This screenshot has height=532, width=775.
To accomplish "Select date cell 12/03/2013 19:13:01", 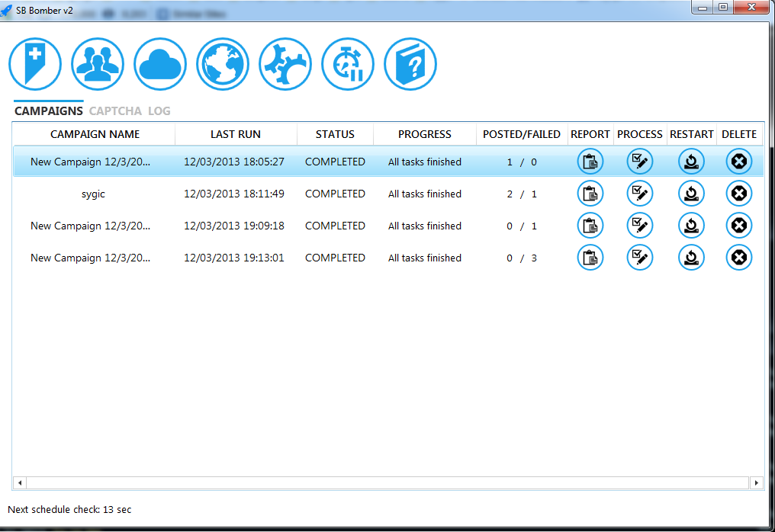I will [233, 258].
